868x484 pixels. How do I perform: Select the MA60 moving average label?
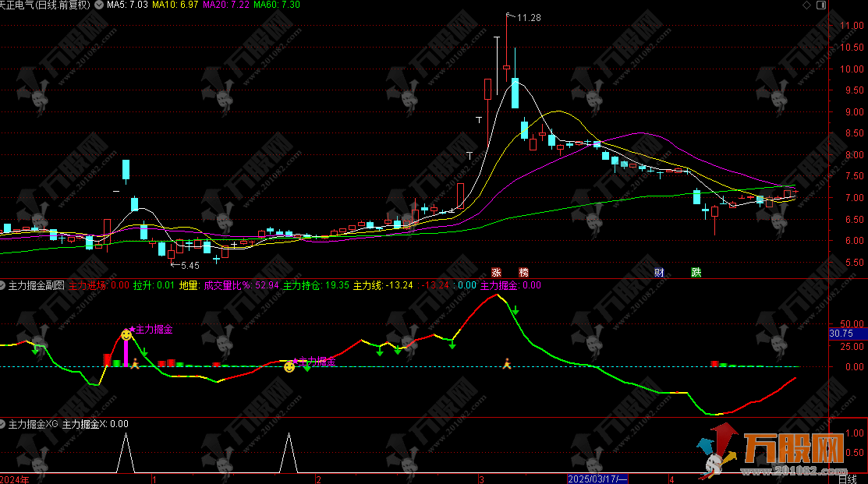point(277,5)
